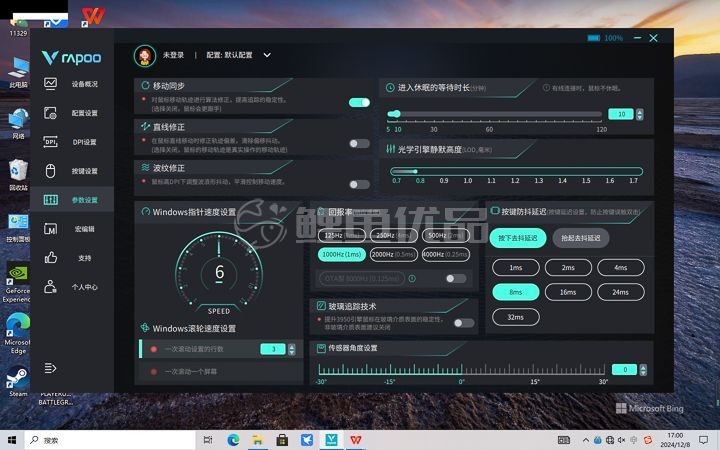
Task: Adjust the sensor angle stepper arrows
Action: [x=643, y=370]
